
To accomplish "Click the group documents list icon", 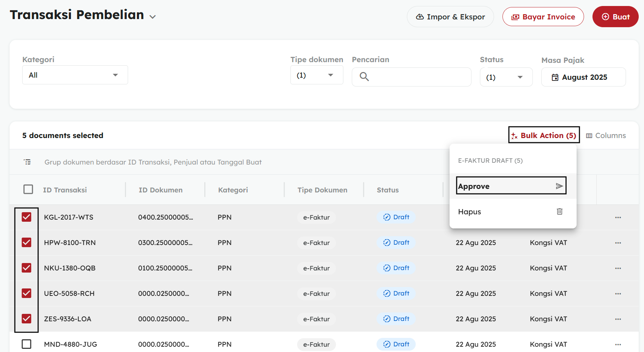I will pos(27,162).
